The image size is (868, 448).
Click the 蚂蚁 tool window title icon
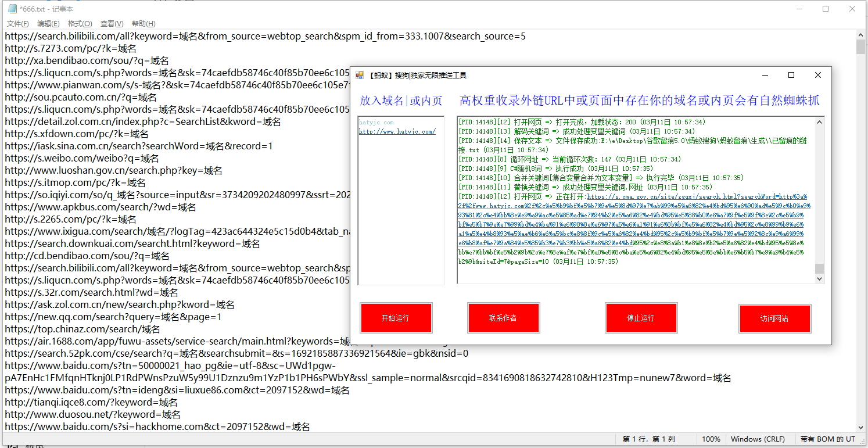[360, 76]
